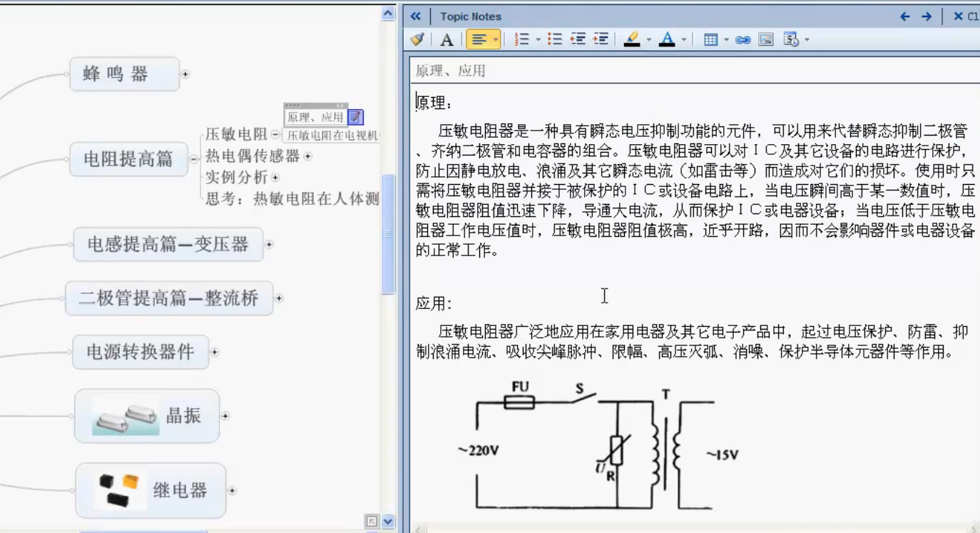Click the notes icon beside 原理、应用

tap(355, 117)
